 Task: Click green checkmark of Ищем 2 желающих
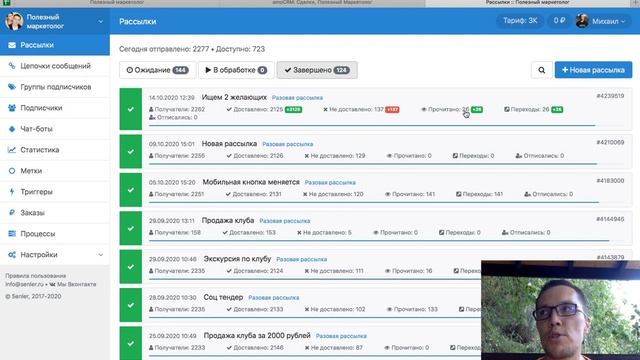(131, 109)
